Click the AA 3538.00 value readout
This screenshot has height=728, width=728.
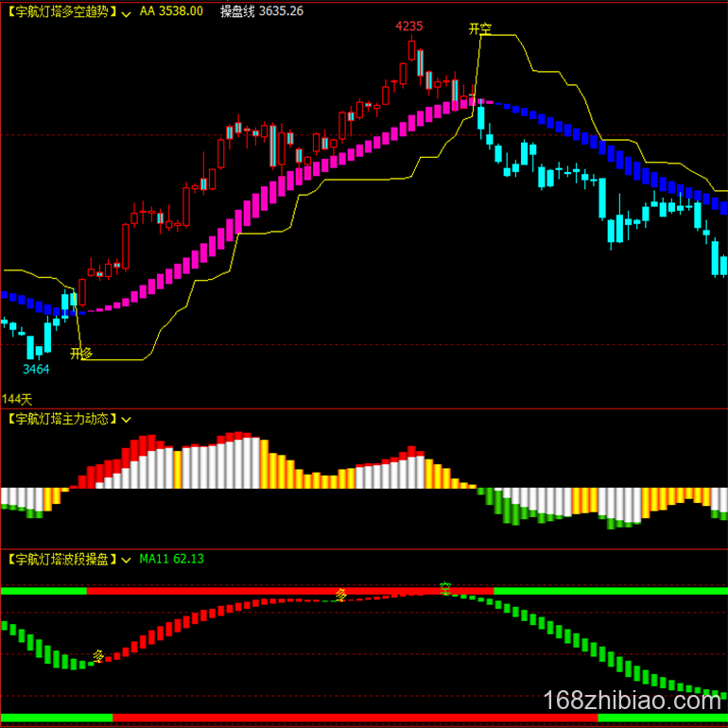click(171, 11)
